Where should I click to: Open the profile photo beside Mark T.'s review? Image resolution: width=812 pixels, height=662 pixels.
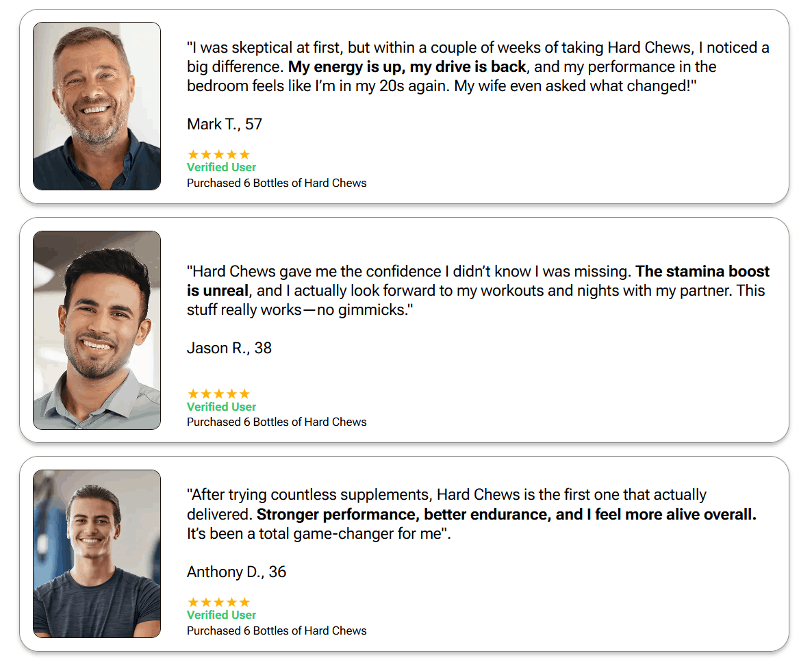point(97,106)
